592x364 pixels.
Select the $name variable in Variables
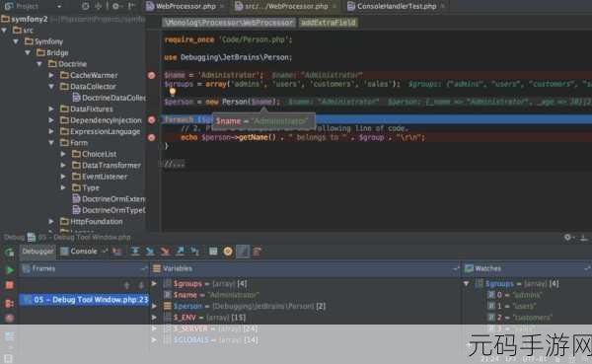[212, 295]
